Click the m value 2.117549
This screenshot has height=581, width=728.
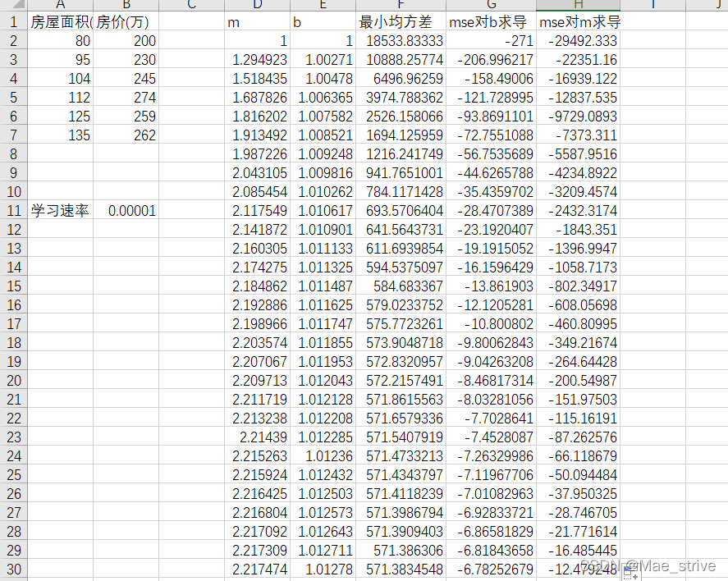[258, 211]
